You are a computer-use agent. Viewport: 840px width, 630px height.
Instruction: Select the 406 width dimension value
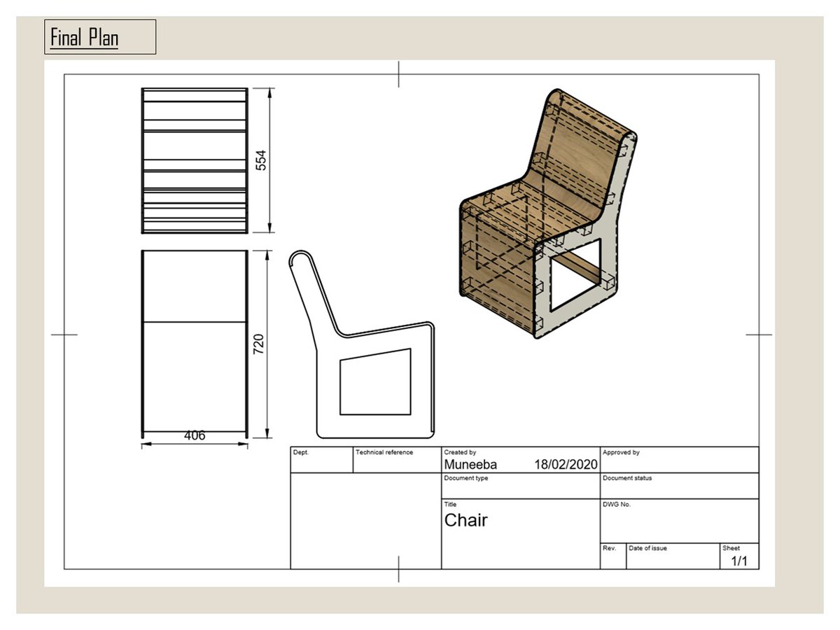pyautogui.click(x=195, y=435)
